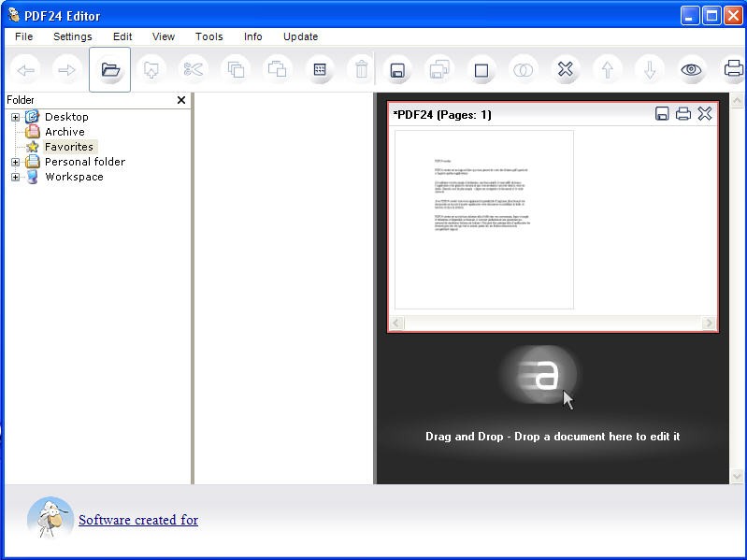Click the import document arrow icon
This screenshot has width=747, height=560.
point(151,70)
